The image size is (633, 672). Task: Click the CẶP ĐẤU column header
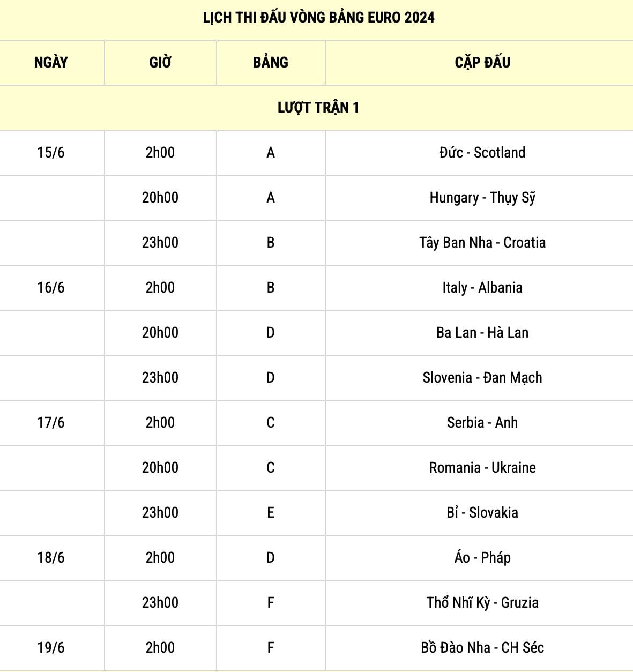pos(482,63)
